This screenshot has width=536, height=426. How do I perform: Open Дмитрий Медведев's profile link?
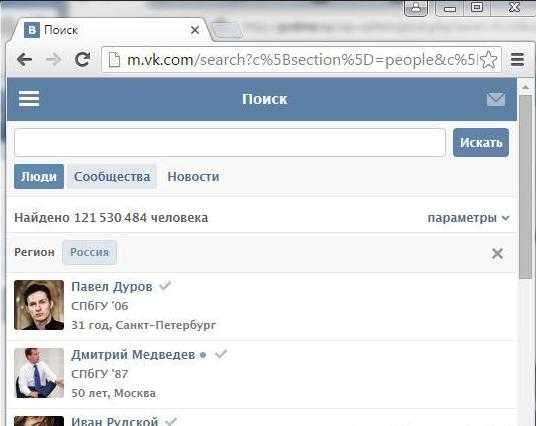(x=133, y=355)
